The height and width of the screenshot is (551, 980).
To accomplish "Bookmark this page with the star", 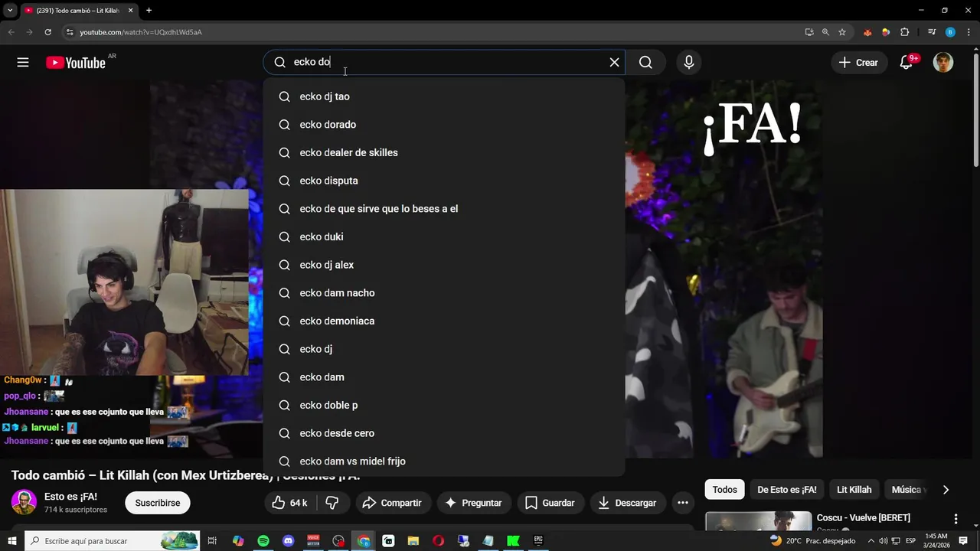I will coord(842,32).
